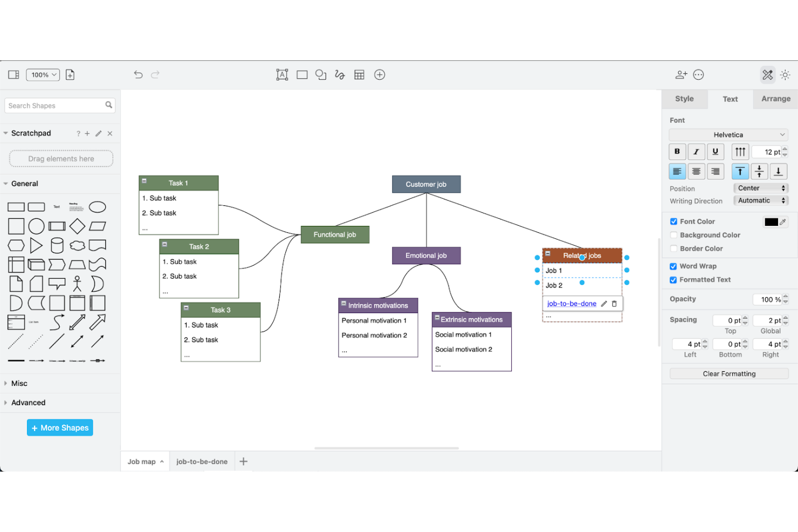The height and width of the screenshot is (532, 798).
Task: Adjust the 12 pt font size stepper
Action: coord(785,152)
